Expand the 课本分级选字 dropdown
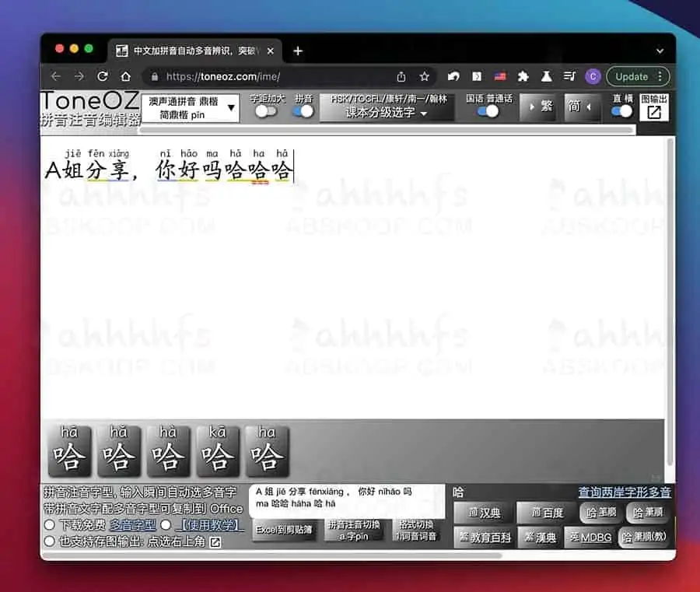This screenshot has width=700, height=592. [387, 113]
